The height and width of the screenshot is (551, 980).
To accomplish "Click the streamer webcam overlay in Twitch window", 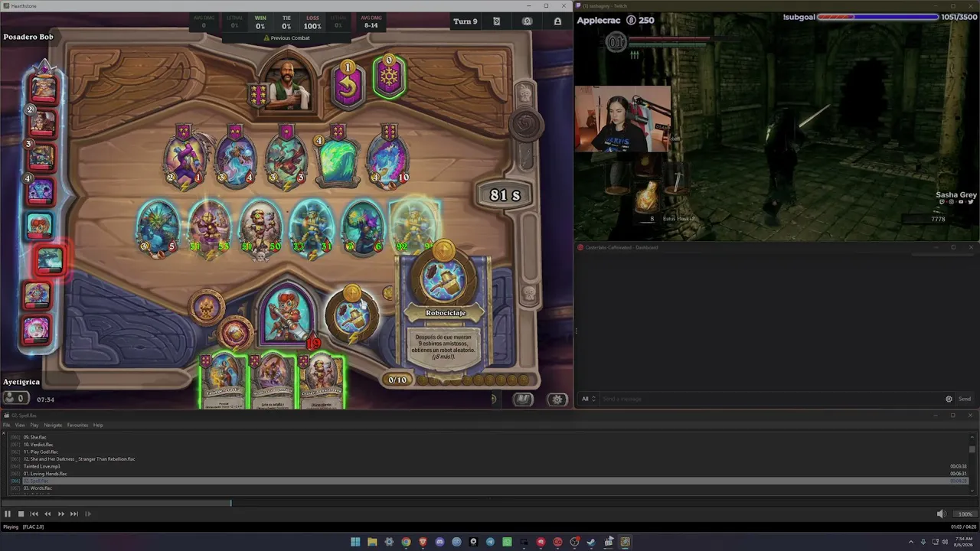I will click(x=622, y=119).
